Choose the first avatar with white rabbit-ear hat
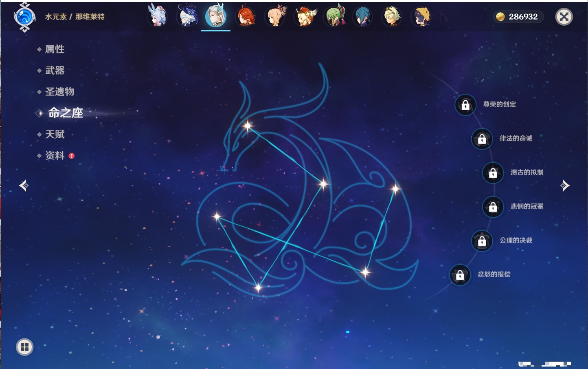This screenshot has width=588, height=369. [x=158, y=17]
